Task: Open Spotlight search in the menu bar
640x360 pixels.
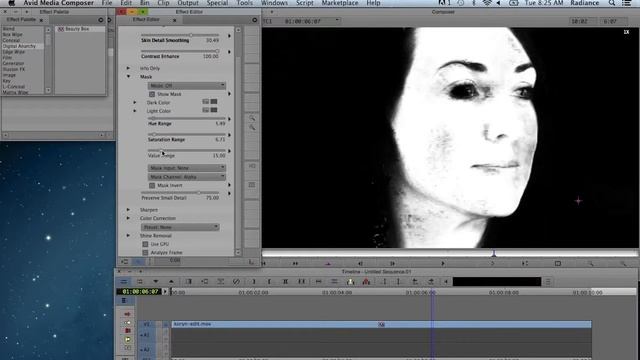Action: pos(611,3)
